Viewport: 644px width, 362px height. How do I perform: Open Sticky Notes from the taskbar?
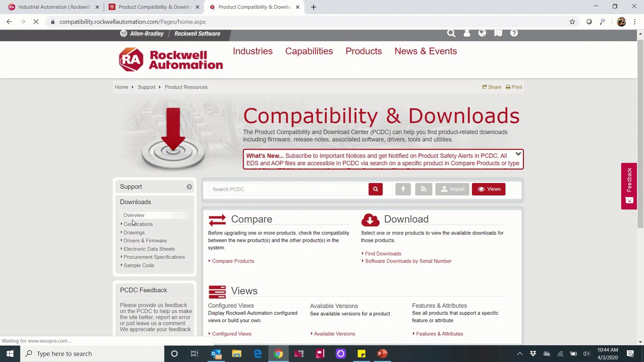click(361, 353)
